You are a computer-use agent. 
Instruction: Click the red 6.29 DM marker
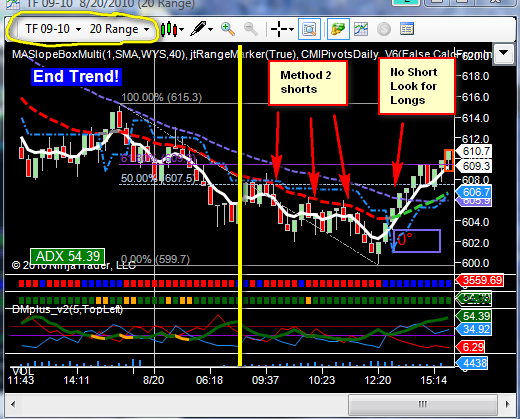(471, 347)
